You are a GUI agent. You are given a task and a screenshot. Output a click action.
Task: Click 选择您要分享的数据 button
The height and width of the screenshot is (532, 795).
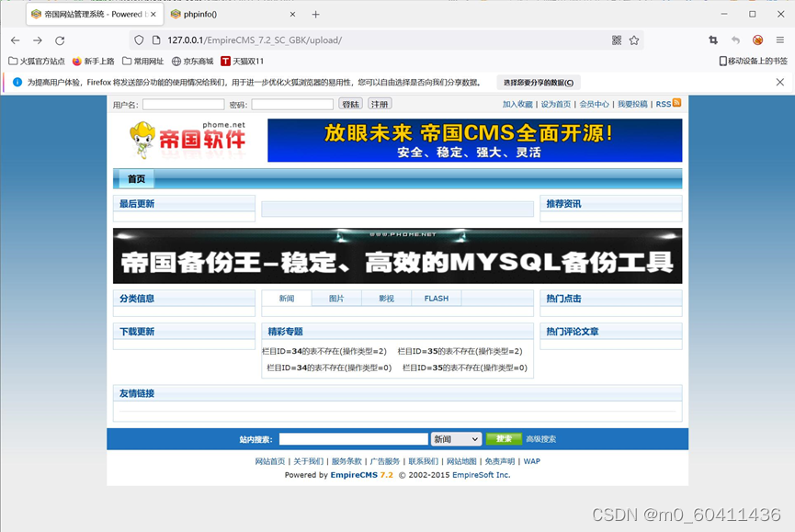[x=539, y=83]
